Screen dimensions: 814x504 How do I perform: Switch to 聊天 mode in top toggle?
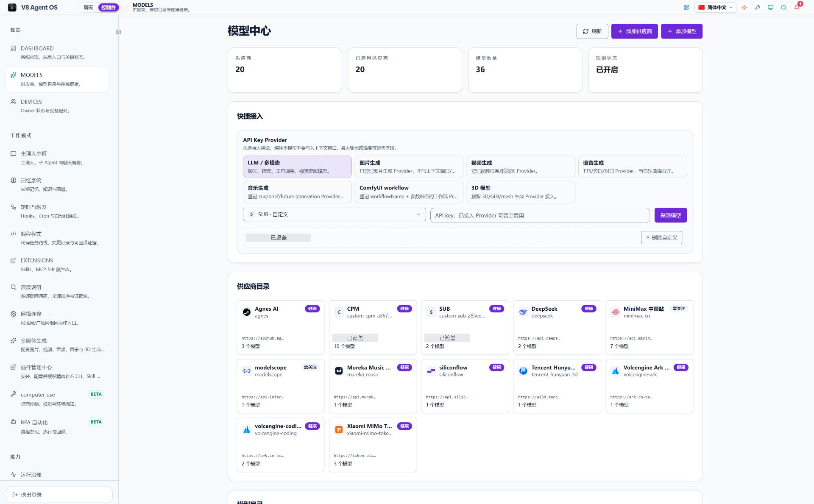pos(89,7)
